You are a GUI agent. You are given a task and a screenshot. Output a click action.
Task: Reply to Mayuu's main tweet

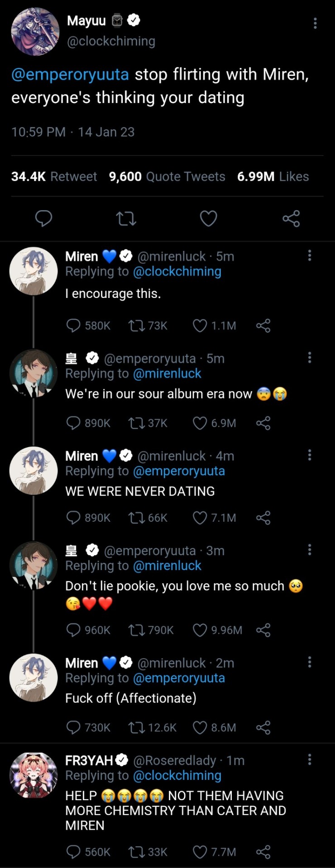point(44,219)
